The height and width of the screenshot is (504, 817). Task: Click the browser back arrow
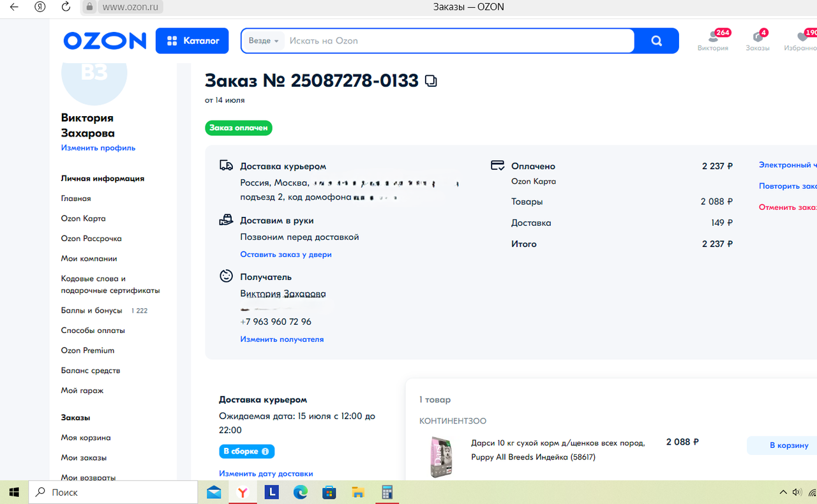point(14,7)
